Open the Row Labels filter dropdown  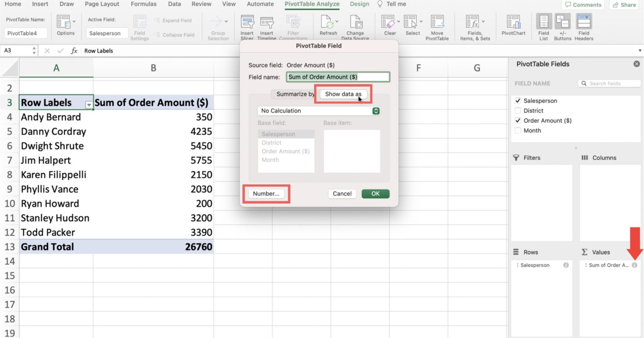[x=88, y=103]
